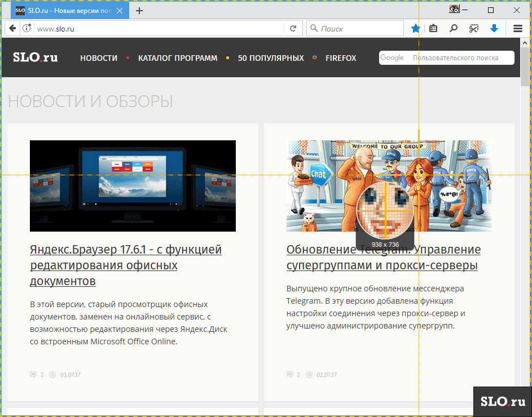The width and height of the screenshot is (532, 417).
Task: Focus the Firefox 'Поиск' search box
Action: [x=355, y=29]
